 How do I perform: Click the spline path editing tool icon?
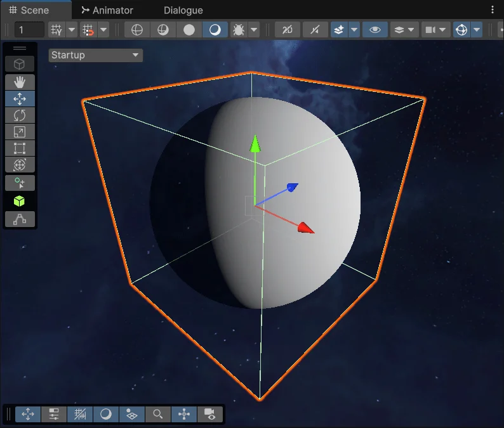20,219
